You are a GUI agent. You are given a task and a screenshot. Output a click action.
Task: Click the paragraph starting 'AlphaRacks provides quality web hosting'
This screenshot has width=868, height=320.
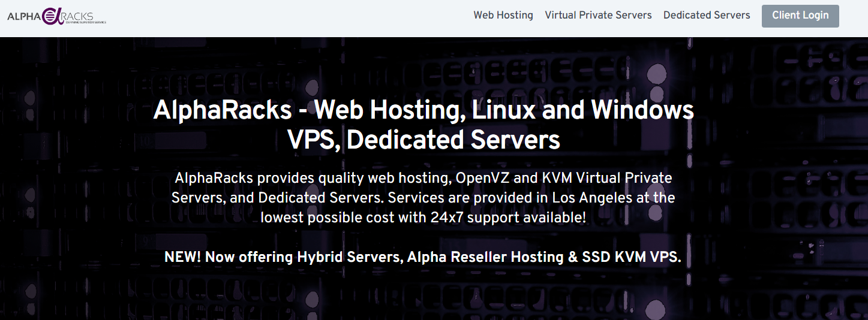coord(424,198)
